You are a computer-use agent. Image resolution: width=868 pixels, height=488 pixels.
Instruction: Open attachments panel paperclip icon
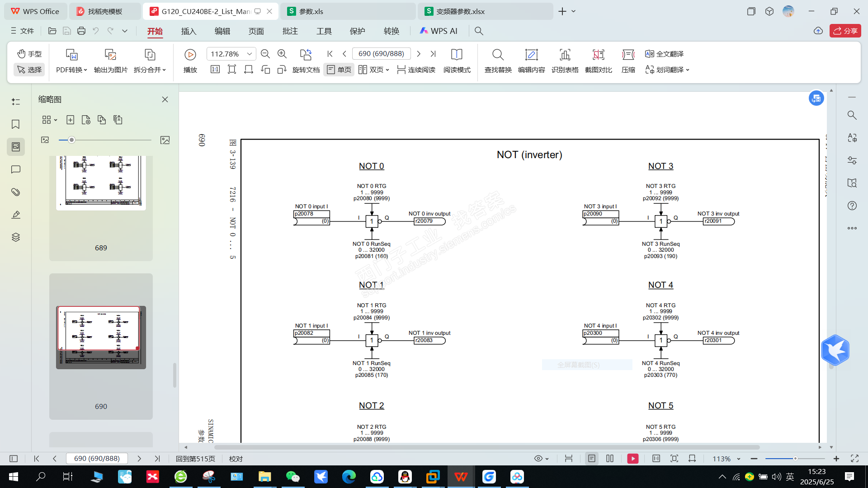point(16,192)
